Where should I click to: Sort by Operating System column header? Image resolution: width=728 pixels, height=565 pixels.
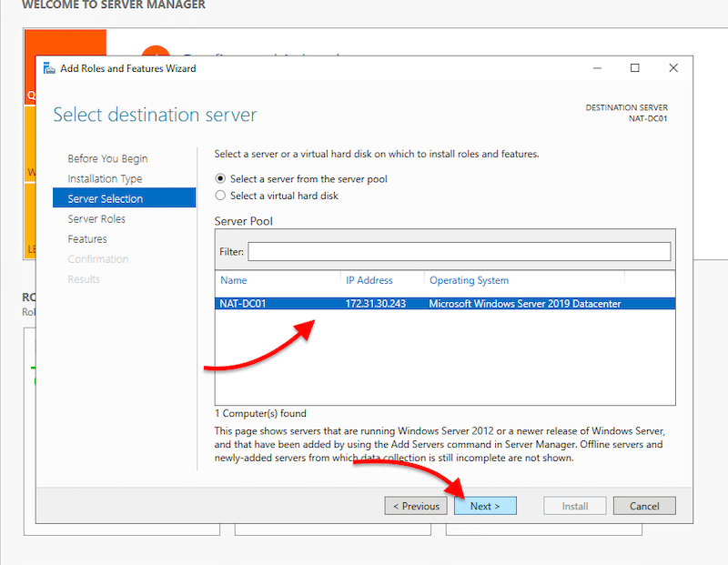coord(469,280)
